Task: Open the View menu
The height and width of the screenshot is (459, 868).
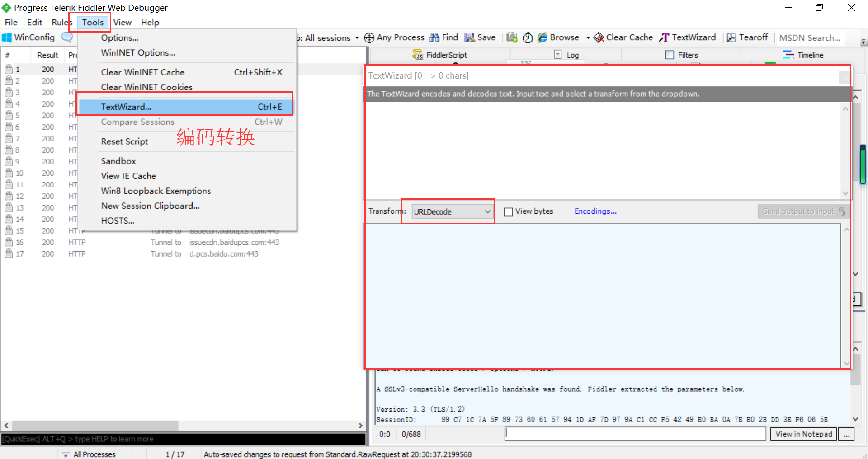Action: coord(122,22)
